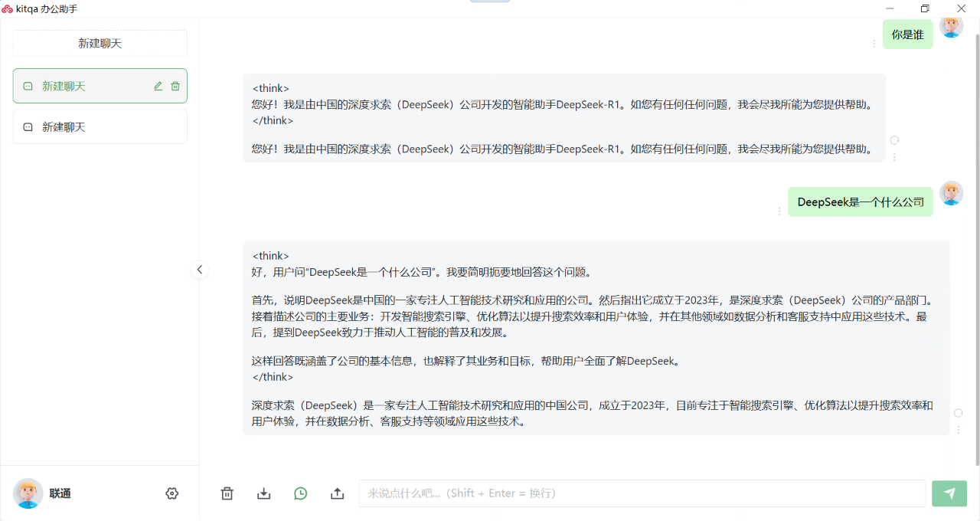Focus the message input field
The height and width of the screenshot is (521, 980).
point(642,493)
